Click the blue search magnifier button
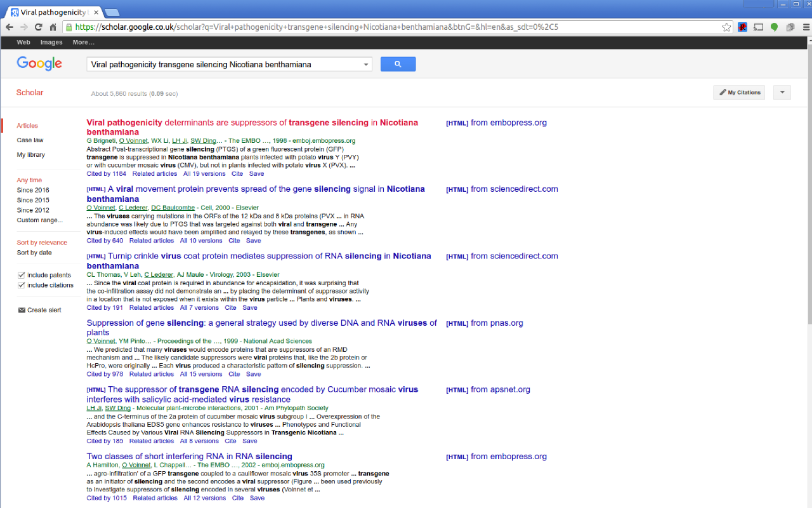Viewport: 812px width, 508px height. [398, 64]
